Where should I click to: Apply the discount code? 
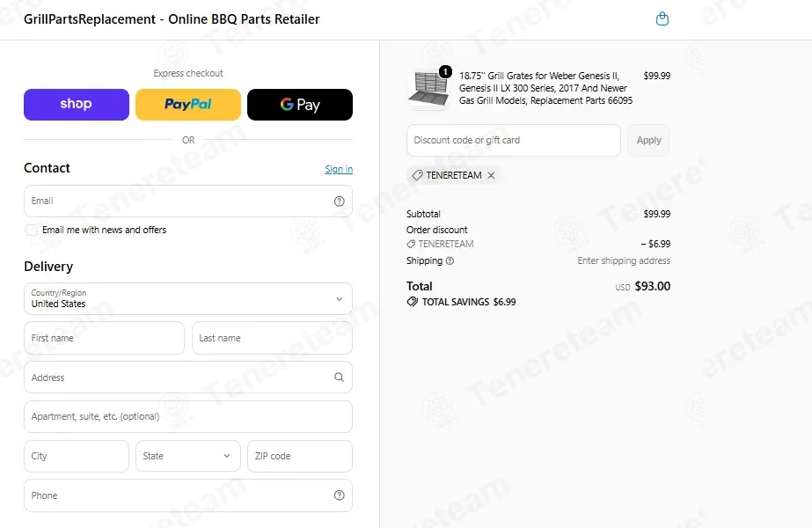[x=648, y=140]
